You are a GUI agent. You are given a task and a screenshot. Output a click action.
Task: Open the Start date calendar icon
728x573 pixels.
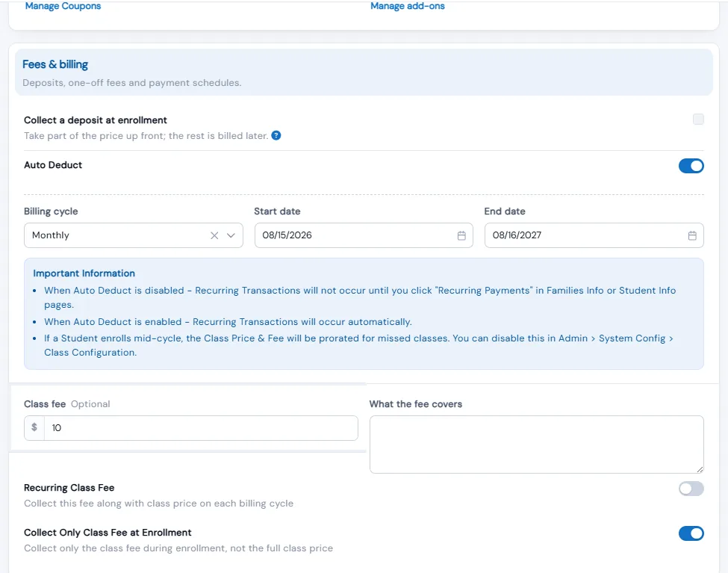[x=461, y=235]
